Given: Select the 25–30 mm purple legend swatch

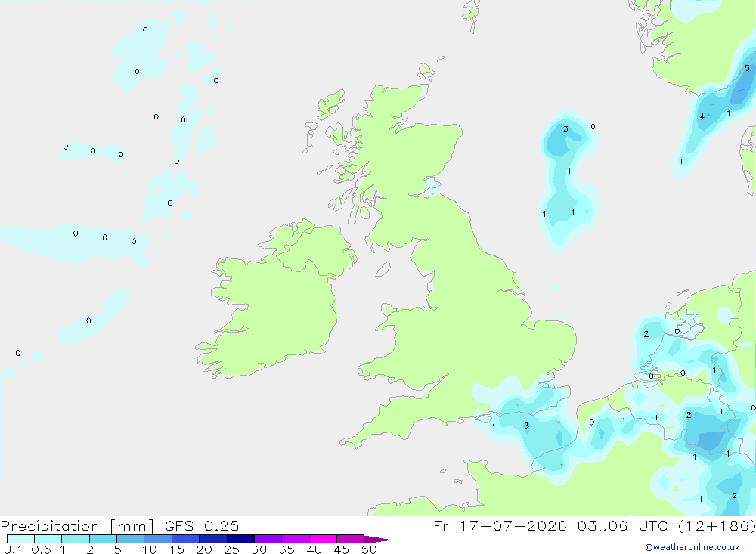Looking at the screenshot, I should click(240, 539).
